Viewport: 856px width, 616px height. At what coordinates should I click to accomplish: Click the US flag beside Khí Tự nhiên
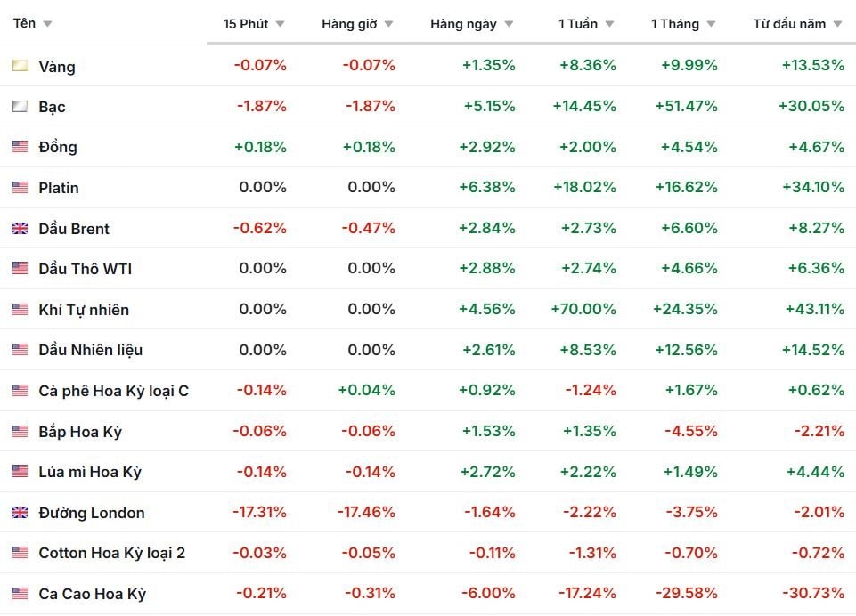(x=20, y=310)
